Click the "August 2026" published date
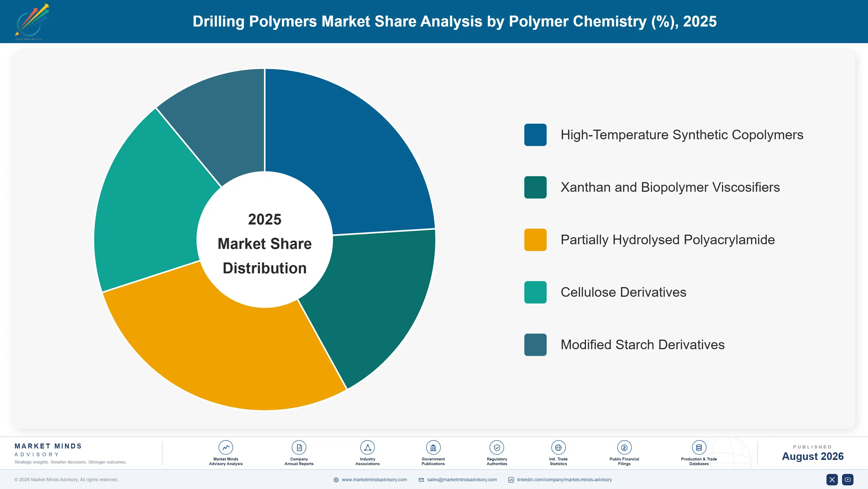Screen dimensions: 868x489 click(812, 456)
